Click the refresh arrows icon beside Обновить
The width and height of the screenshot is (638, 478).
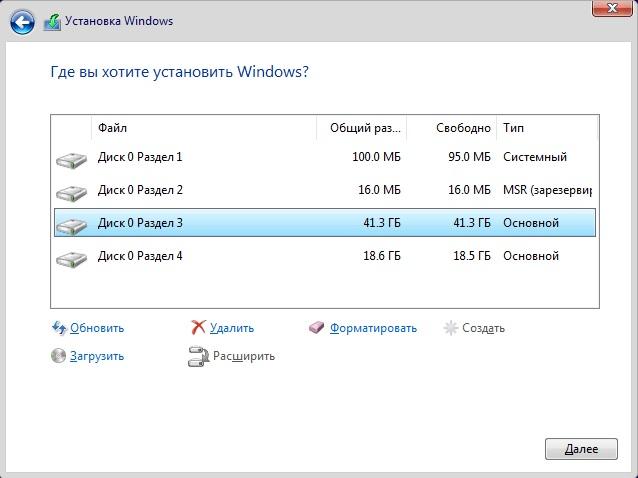pyautogui.click(x=59, y=328)
